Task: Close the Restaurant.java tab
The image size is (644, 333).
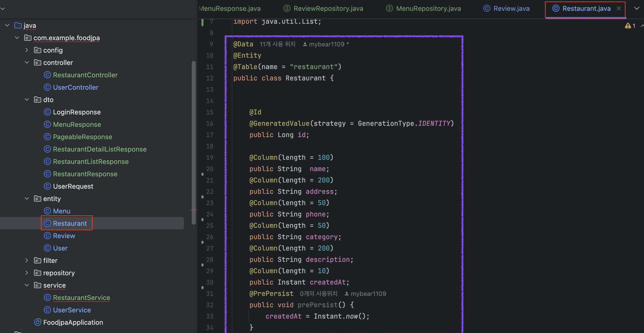Action: pyautogui.click(x=619, y=9)
